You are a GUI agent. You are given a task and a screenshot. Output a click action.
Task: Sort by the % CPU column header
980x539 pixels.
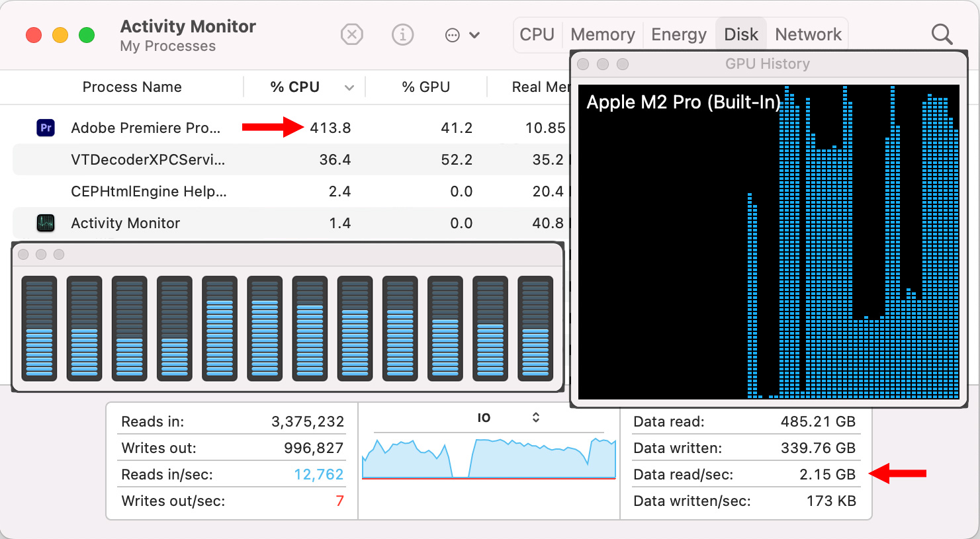click(x=295, y=87)
